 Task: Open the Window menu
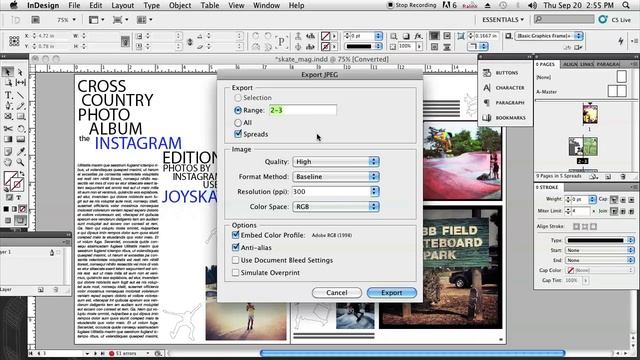(266, 5)
